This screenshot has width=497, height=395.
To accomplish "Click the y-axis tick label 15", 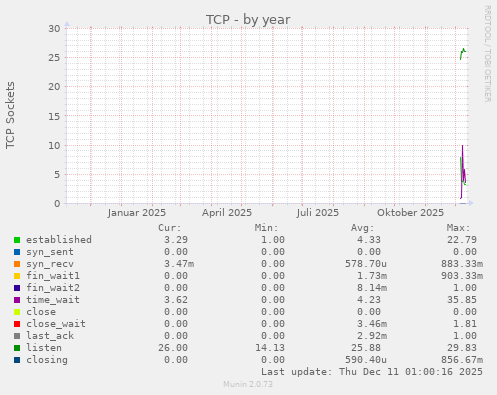I will pyautogui.click(x=54, y=116).
